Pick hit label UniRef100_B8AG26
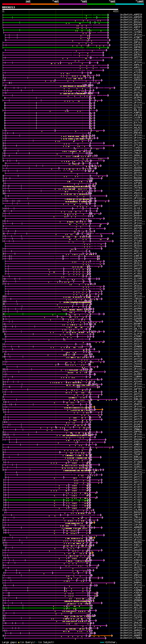This screenshot has width=146, height=644. pos(131,161)
